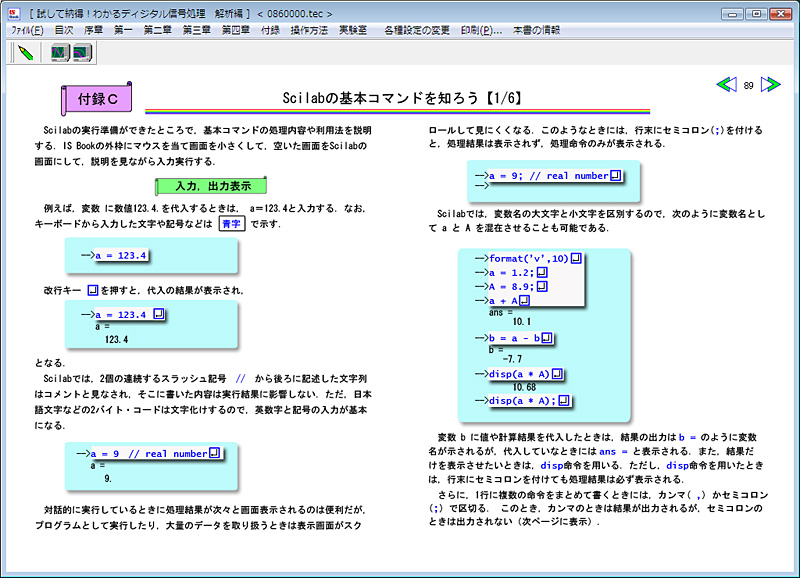Maximize the IS Book window
800x578 pixels.
[x=757, y=14]
